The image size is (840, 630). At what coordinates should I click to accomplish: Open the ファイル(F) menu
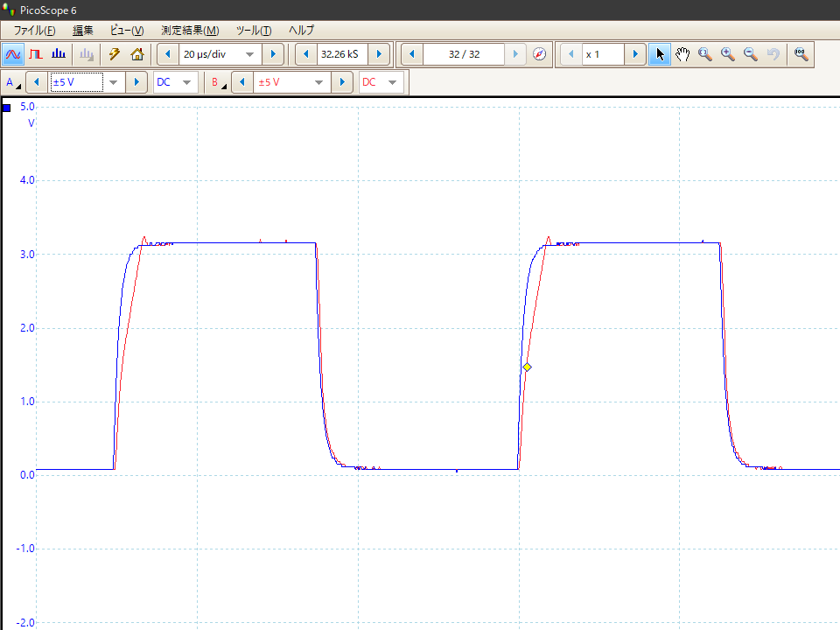(34, 31)
